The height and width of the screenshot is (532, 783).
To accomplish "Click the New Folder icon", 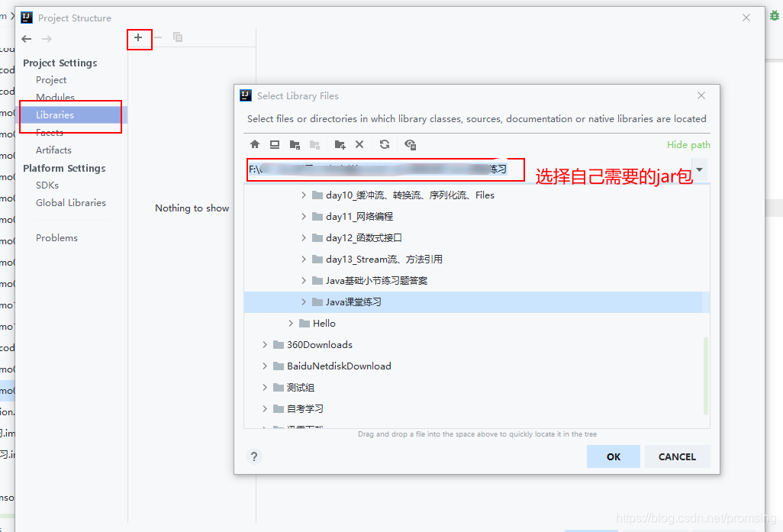I will (x=340, y=144).
